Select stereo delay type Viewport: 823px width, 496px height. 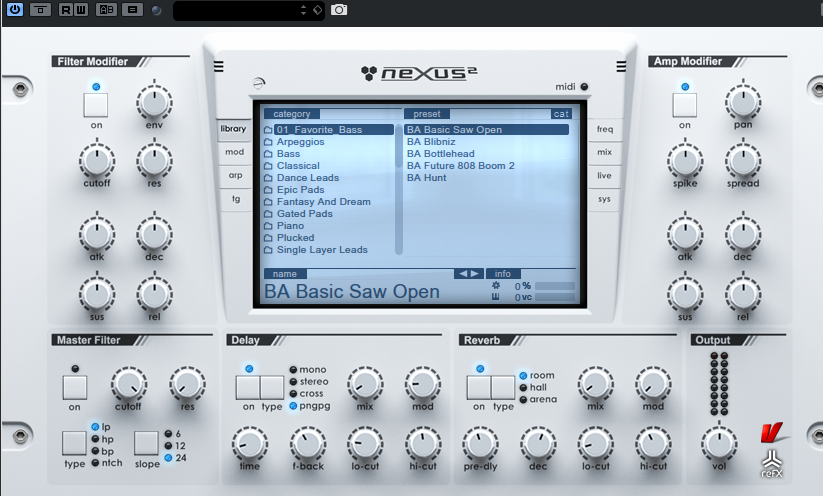pos(309,382)
